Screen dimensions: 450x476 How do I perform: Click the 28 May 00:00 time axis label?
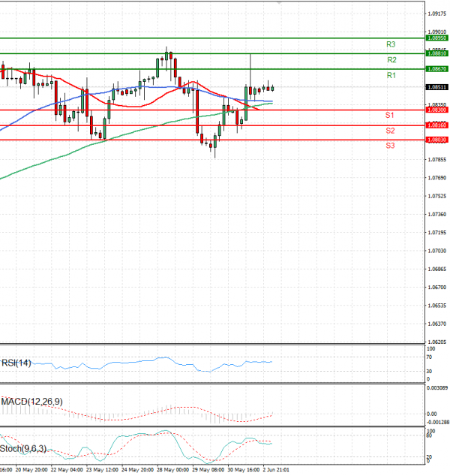(x=172, y=468)
